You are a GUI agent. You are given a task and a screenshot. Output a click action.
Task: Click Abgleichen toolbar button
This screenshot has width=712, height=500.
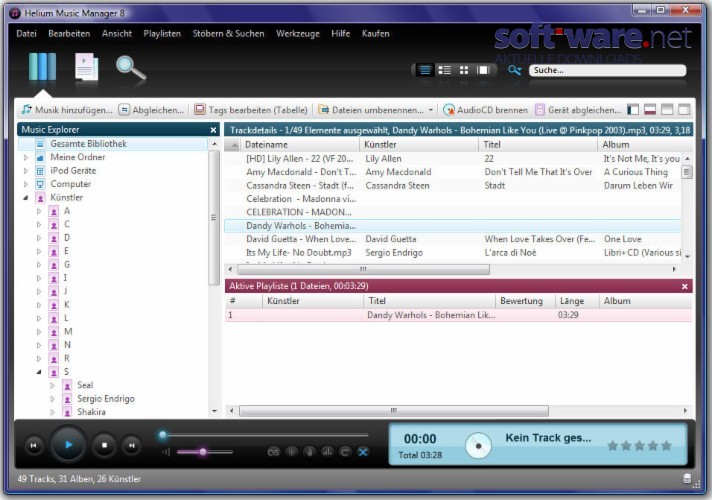pyautogui.click(x=151, y=110)
